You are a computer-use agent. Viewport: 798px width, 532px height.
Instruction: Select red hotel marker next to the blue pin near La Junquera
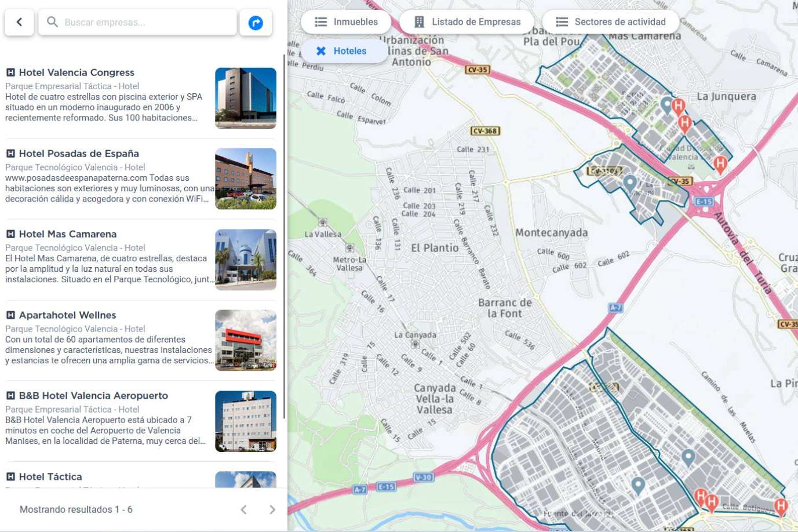click(x=678, y=108)
